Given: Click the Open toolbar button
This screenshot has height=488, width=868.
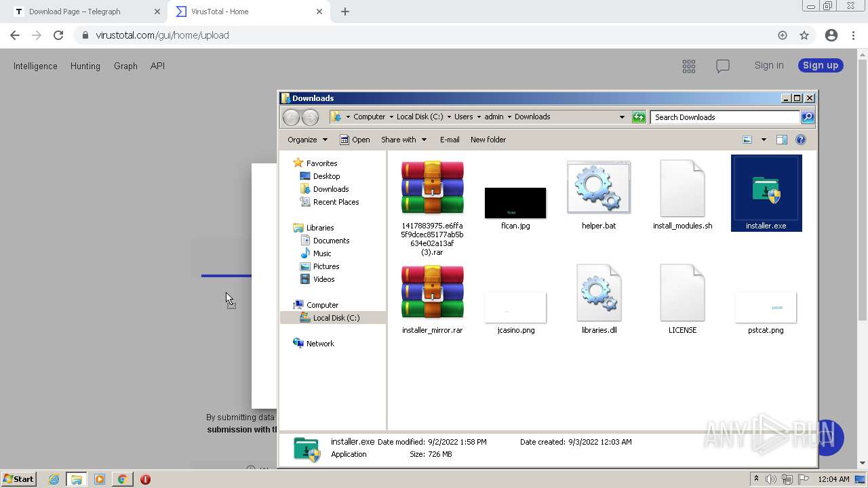Looking at the screenshot, I should coord(355,140).
